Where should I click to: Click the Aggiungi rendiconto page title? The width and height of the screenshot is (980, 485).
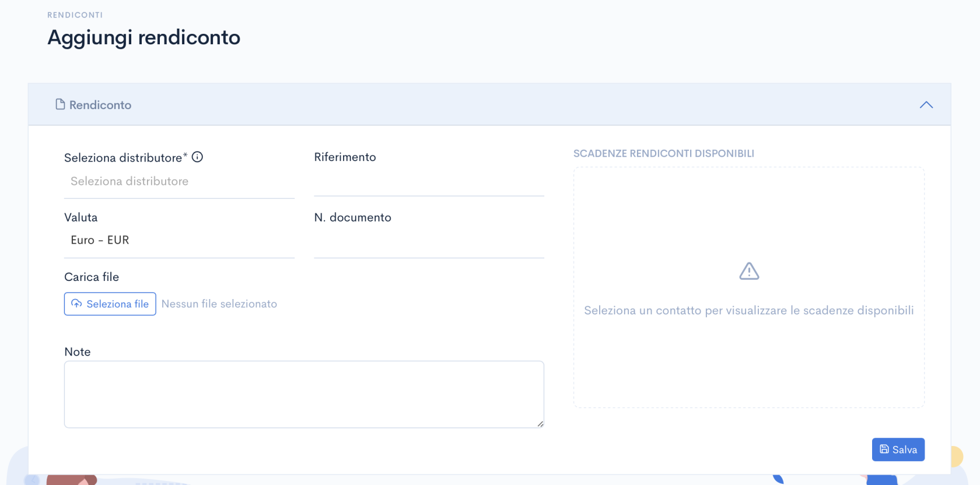[x=143, y=37]
